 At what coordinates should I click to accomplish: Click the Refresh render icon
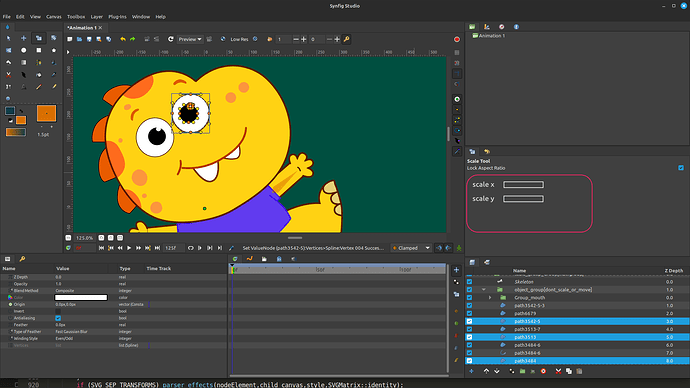click(171, 39)
